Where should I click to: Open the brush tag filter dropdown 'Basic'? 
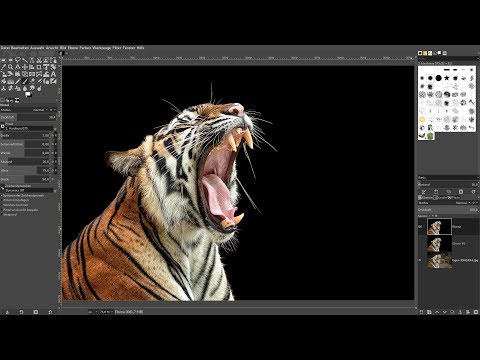[x=448, y=177]
